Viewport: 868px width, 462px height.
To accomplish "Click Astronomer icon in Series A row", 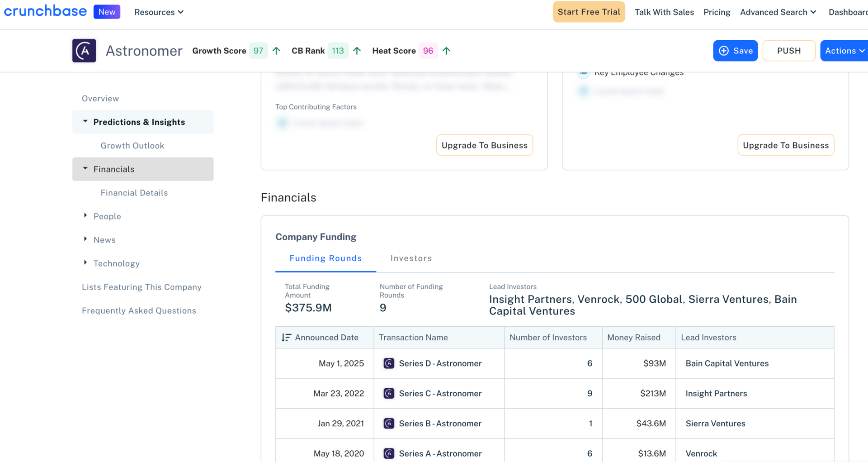I will (389, 453).
